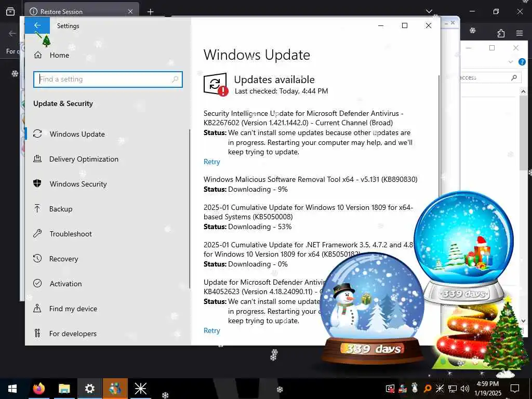Click the blue snow globe with gifts
This screenshot has width=532, height=399.
[x=464, y=247]
